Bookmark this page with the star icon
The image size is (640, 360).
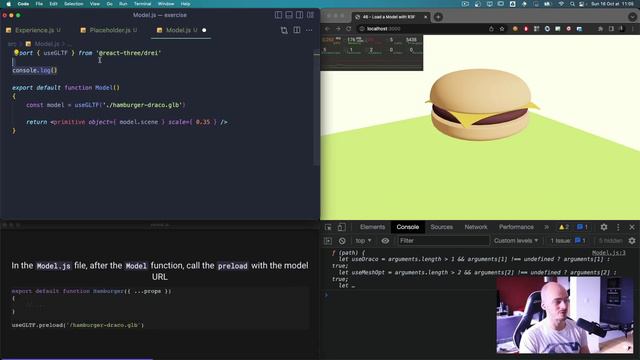[502, 29]
